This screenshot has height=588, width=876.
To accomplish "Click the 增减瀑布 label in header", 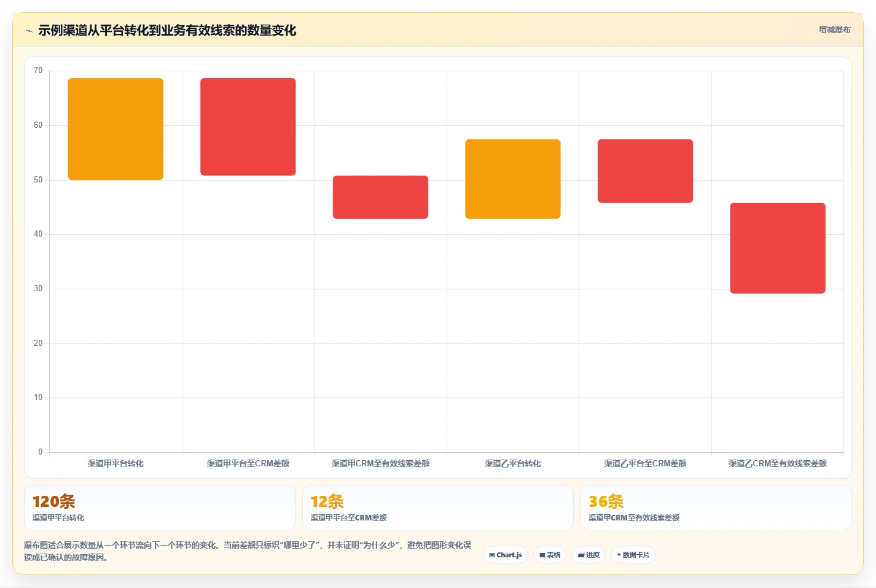I will 834,29.
